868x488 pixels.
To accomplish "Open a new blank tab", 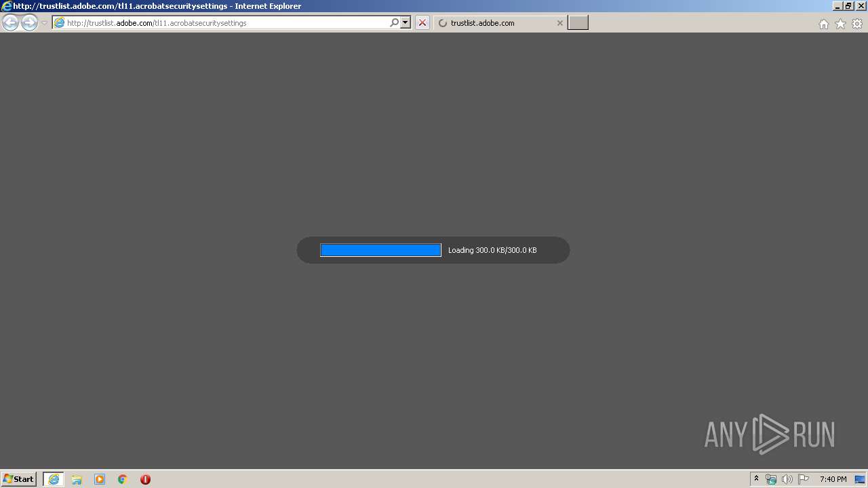I will (578, 23).
